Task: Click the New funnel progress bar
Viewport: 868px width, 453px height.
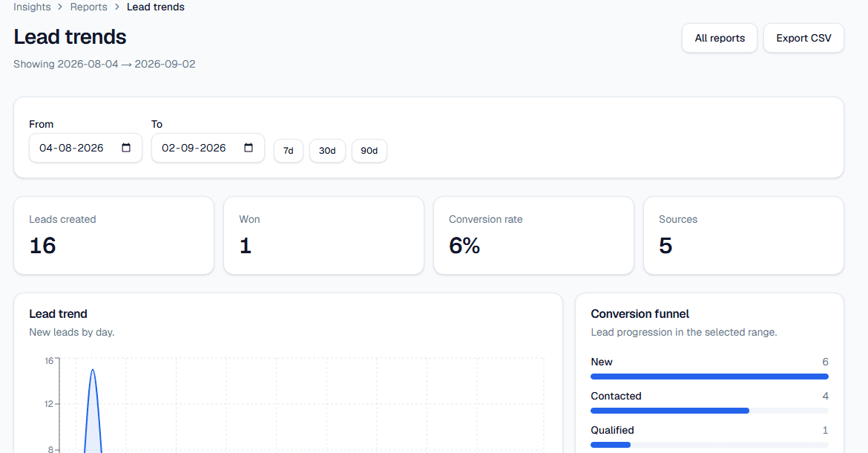Action: click(710, 377)
